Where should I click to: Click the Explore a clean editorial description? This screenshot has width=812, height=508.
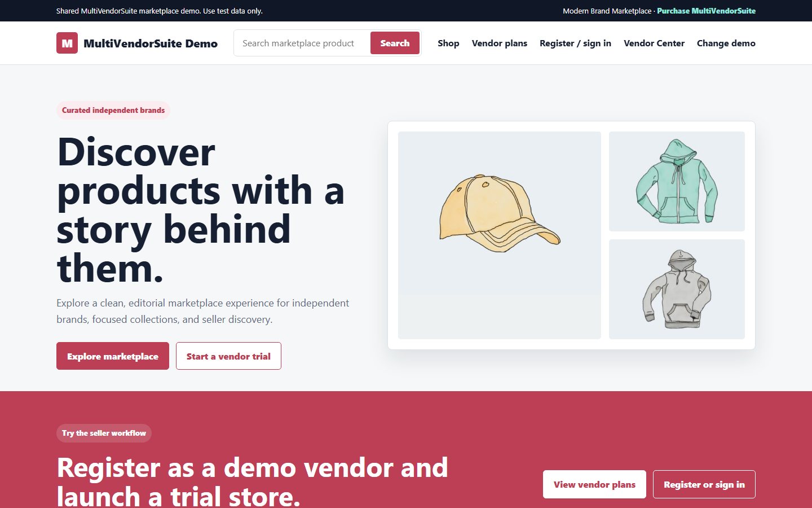tap(203, 311)
